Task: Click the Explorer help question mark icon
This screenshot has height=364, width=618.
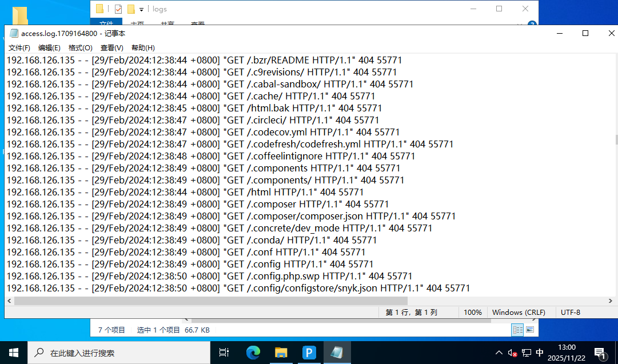Action: [532, 23]
